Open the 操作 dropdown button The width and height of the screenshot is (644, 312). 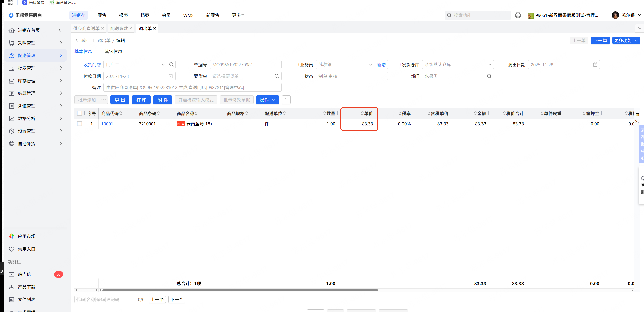click(267, 100)
